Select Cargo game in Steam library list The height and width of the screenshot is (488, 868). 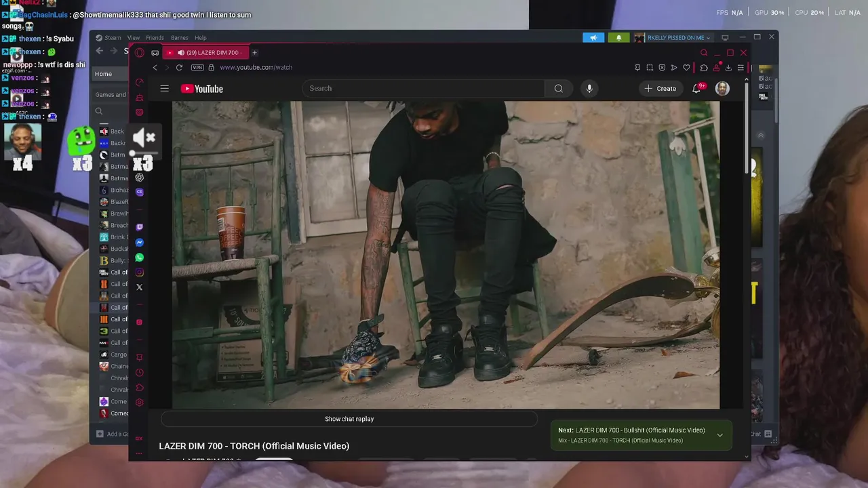pyautogui.click(x=114, y=354)
